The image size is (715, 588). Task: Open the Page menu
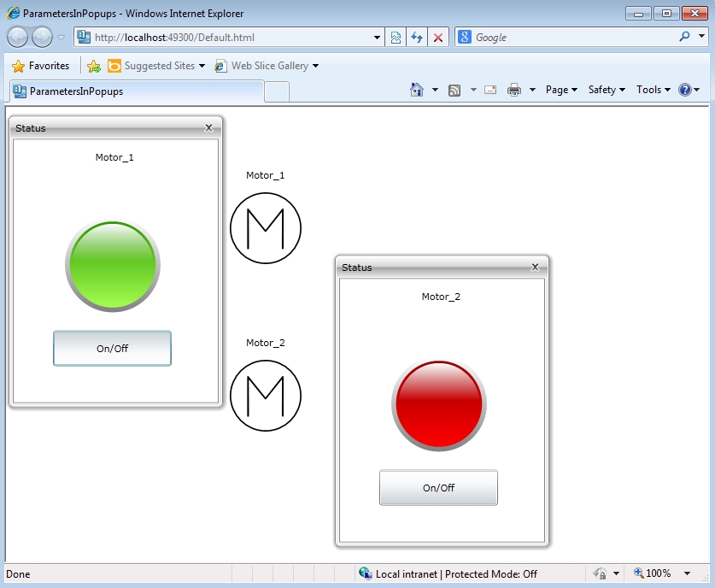(561, 90)
